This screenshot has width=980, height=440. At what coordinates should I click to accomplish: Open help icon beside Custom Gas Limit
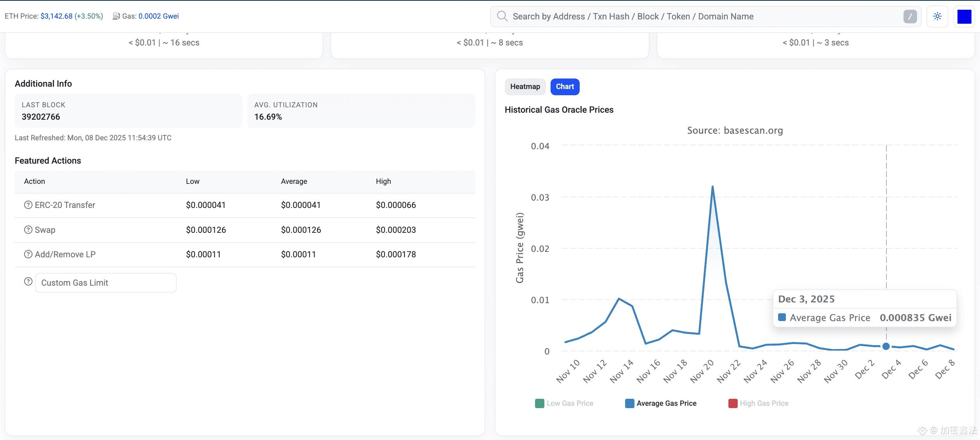pos(28,281)
